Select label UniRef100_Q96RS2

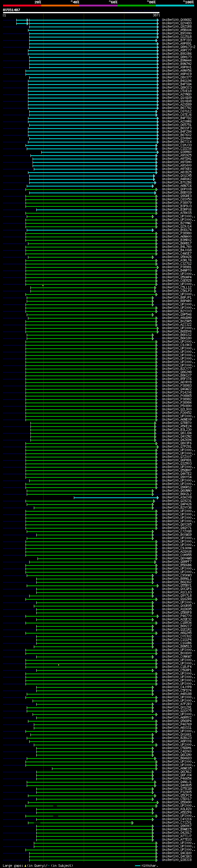(x=176, y=487)
